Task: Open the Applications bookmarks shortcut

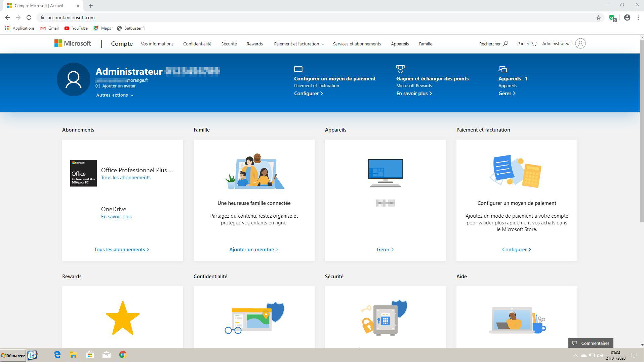Action: tap(20, 28)
